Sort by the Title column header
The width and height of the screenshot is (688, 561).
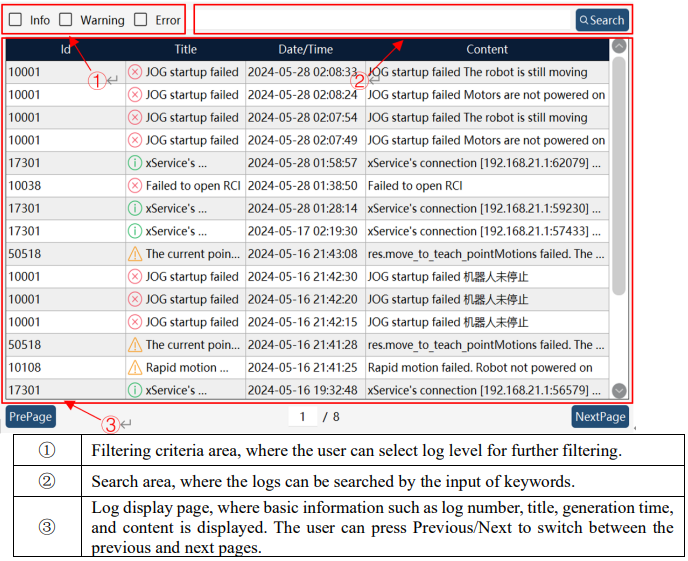coord(186,49)
